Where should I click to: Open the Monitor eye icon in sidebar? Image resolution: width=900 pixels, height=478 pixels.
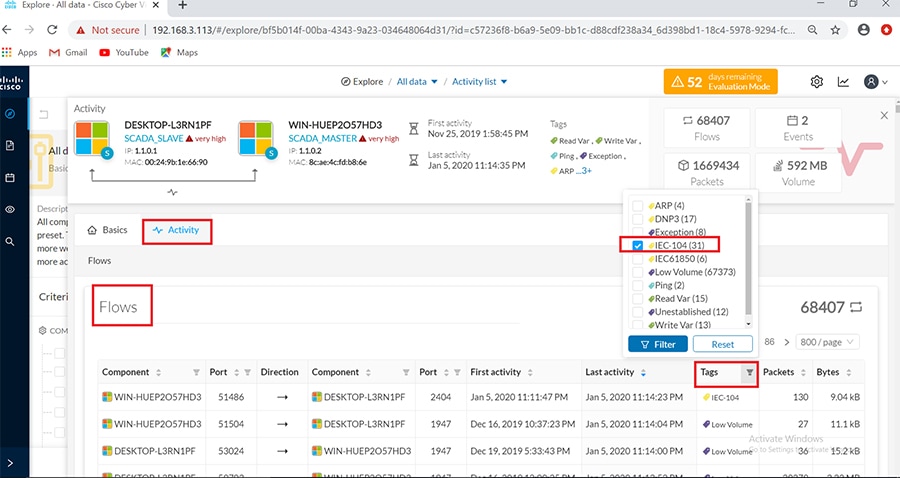(x=10, y=209)
